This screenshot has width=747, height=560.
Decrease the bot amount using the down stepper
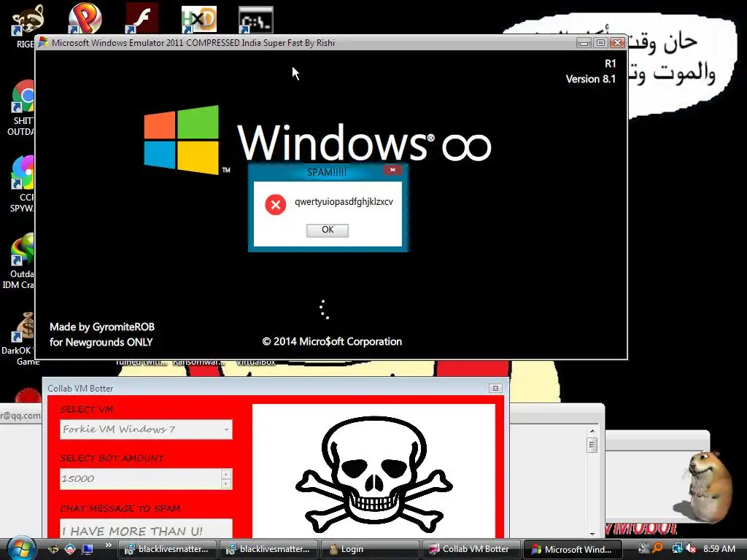[226, 484]
